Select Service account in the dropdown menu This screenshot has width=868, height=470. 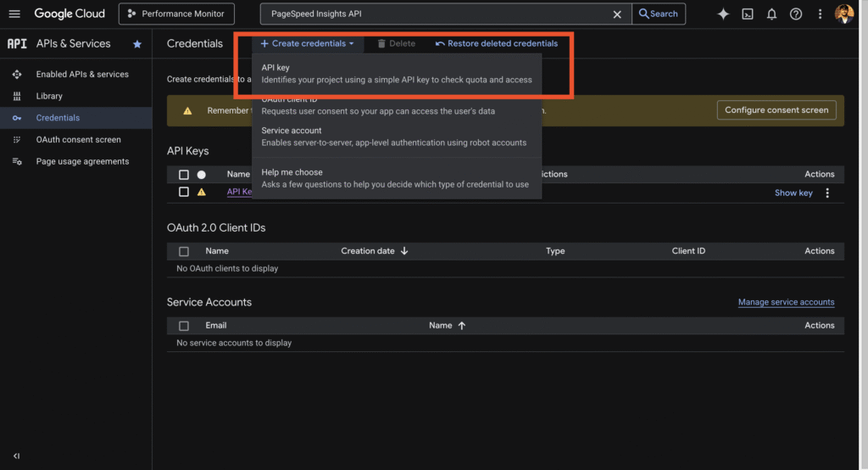tap(292, 131)
